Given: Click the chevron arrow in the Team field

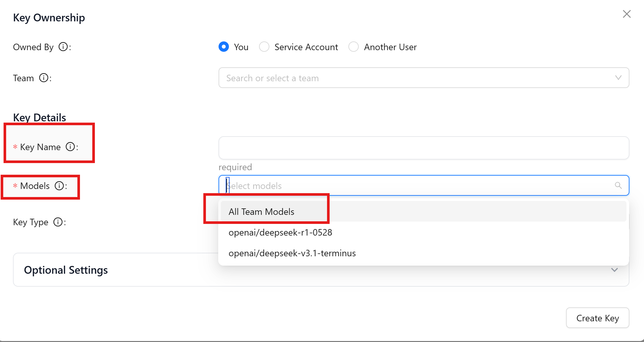Looking at the screenshot, I should (618, 78).
